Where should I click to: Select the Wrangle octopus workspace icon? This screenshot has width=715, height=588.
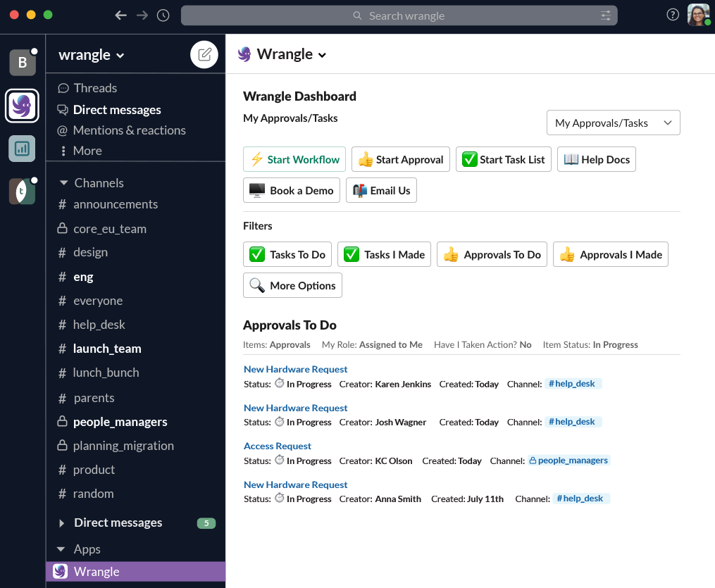pos(22,106)
